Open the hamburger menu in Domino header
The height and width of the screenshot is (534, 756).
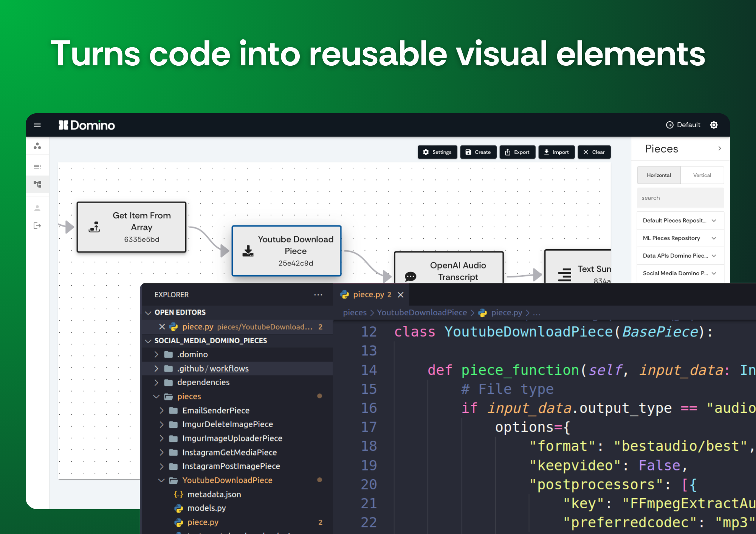point(37,125)
